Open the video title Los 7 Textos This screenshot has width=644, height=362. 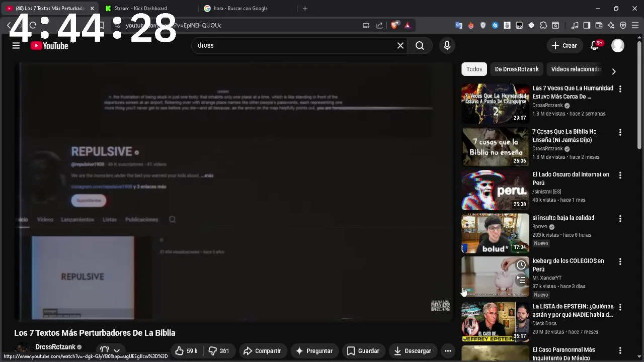(95, 333)
